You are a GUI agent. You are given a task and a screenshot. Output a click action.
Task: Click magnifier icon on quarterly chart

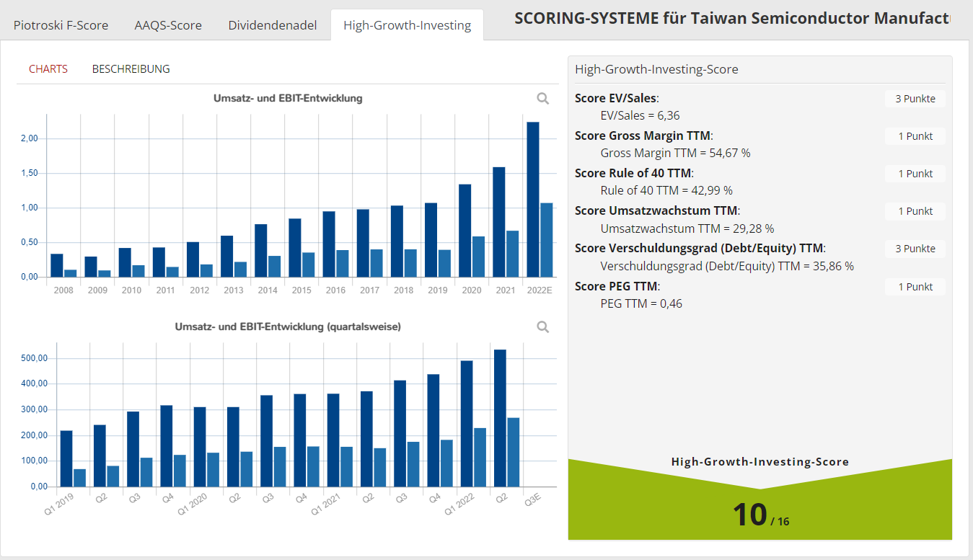click(x=543, y=327)
